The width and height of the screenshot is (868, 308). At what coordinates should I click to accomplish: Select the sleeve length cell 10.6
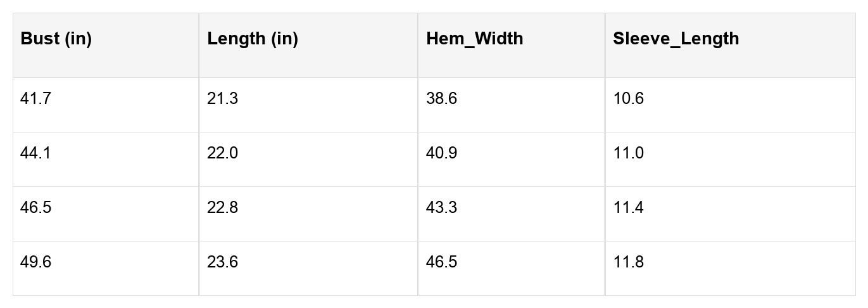pyautogui.click(x=628, y=99)
